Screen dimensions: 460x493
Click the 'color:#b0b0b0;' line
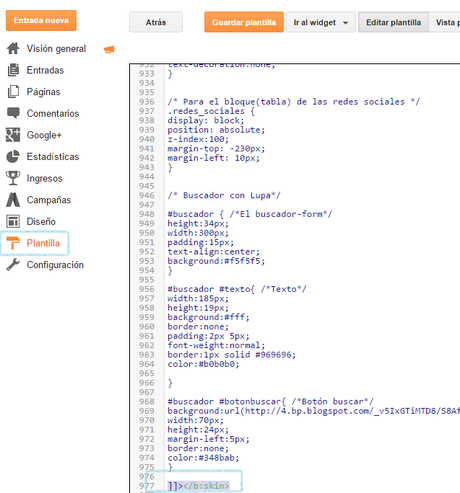[x=203, y=364]
